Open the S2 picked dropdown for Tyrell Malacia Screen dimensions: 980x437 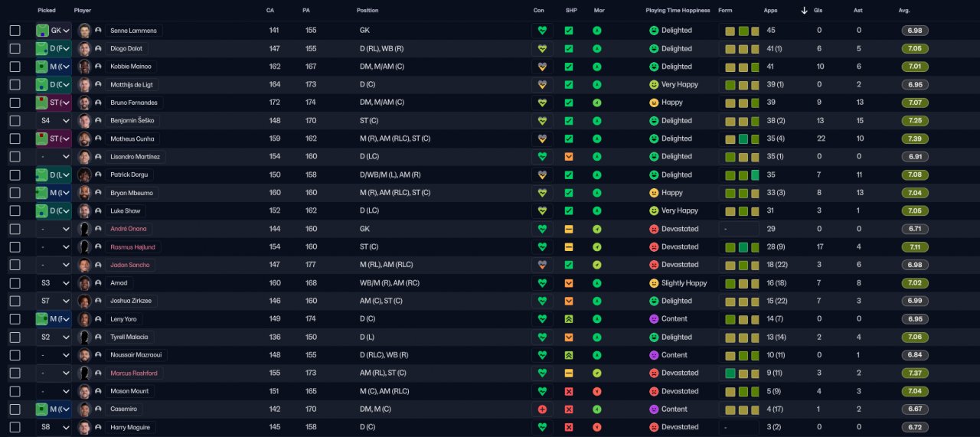[x=54, y=337]
